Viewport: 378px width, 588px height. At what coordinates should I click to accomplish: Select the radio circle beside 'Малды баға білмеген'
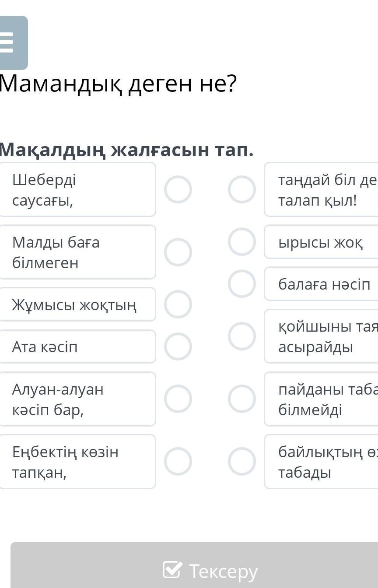point(178,252)
